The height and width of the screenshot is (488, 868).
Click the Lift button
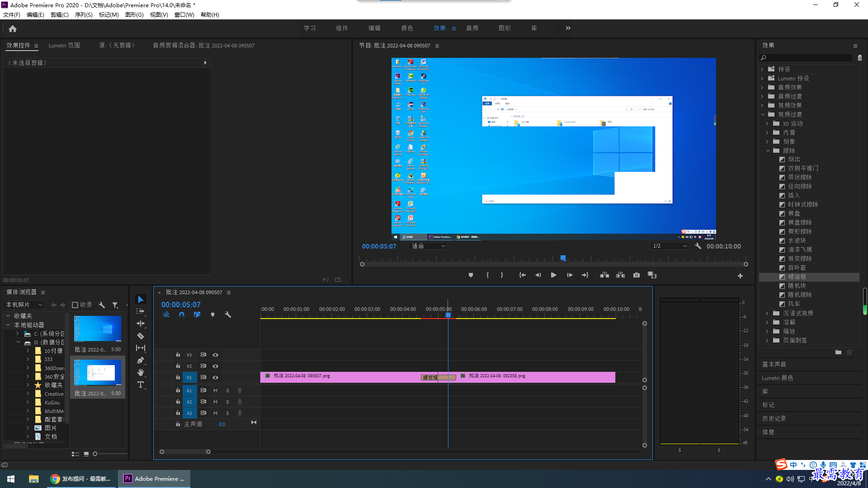pyautogui.click(x=604, y=275)
